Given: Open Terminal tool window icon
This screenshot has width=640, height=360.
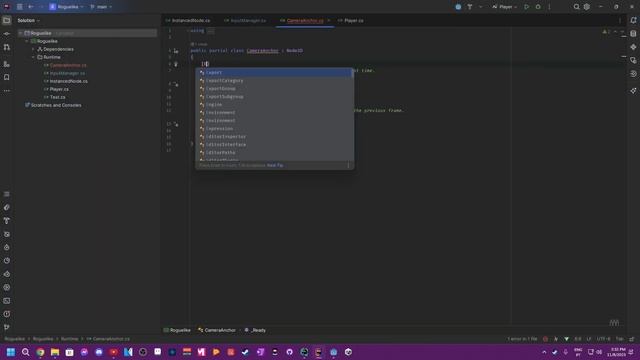Looking at the screenshot, I should click(x=7, y=301).
